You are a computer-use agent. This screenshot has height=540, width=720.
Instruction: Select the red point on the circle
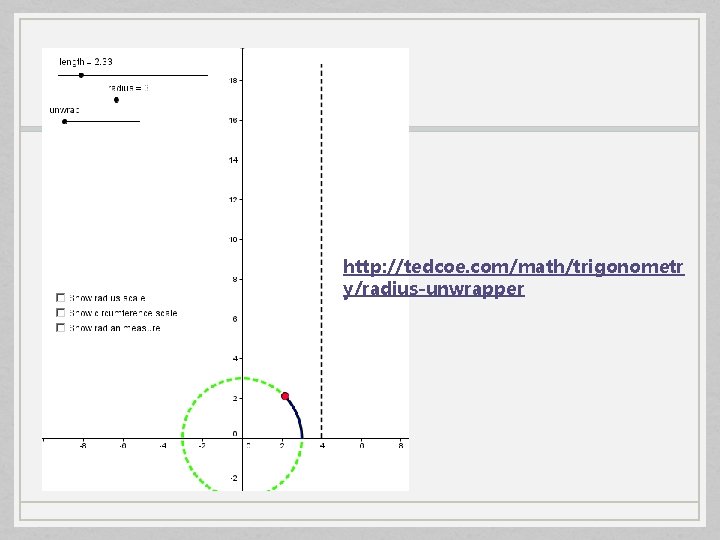285,396
